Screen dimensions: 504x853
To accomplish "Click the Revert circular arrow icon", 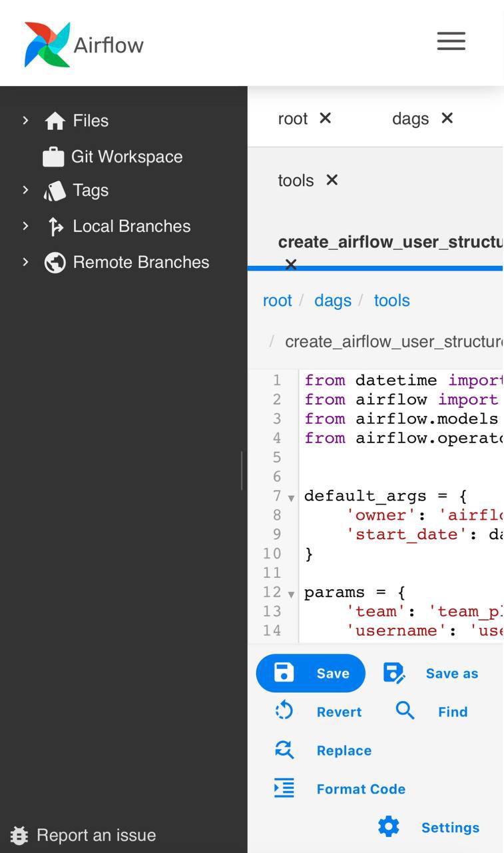I will click(284, 711).
